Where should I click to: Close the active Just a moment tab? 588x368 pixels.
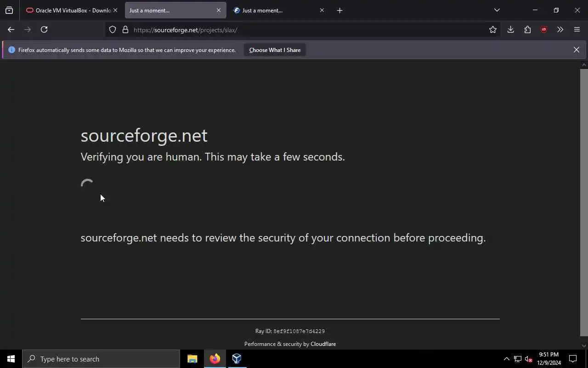[x=219, y=10]
